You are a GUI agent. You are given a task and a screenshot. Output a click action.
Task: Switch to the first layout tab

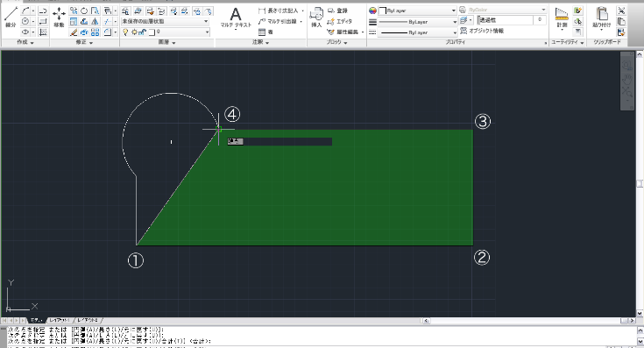point(60,320)
